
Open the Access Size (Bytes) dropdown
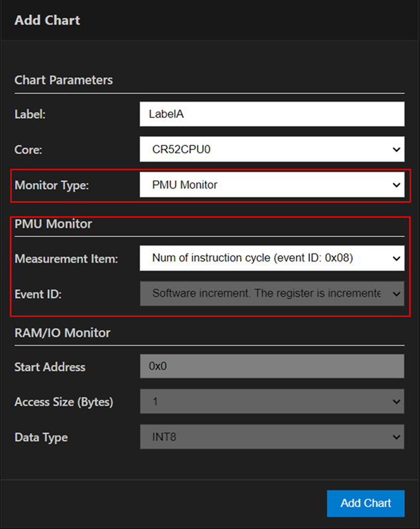click(x=271, y=402)
